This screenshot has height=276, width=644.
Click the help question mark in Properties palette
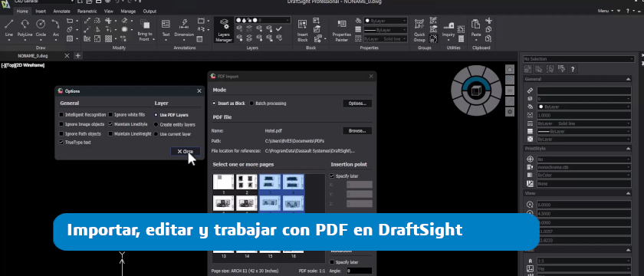572,69
